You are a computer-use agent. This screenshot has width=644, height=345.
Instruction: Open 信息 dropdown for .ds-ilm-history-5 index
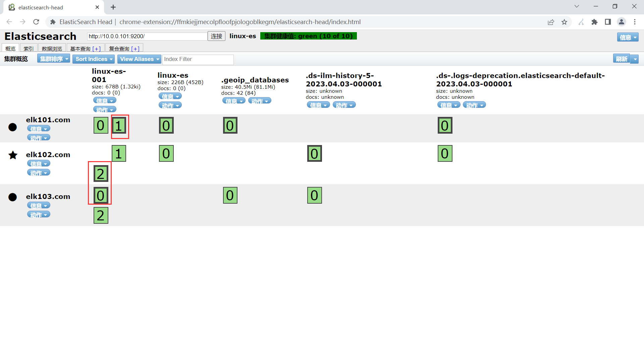[x=318, y=105]
